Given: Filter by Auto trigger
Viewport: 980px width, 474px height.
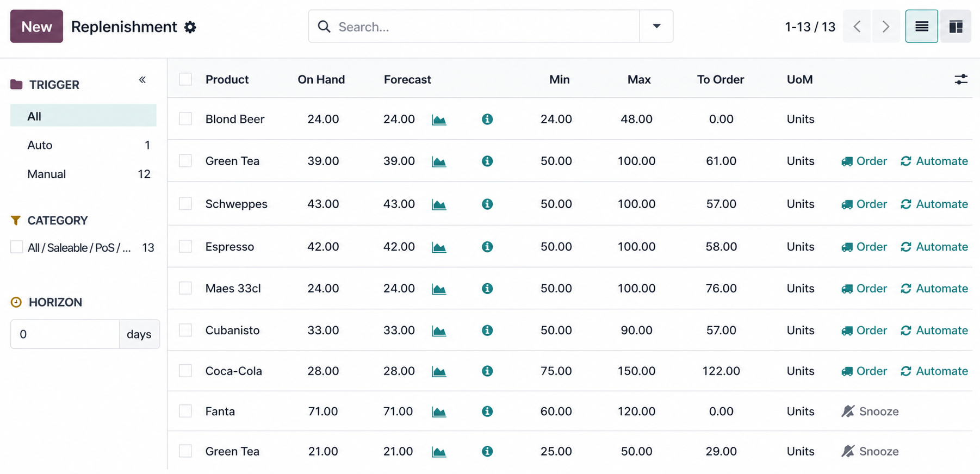Looking at the screenshot, I should (x=40, y=145).
